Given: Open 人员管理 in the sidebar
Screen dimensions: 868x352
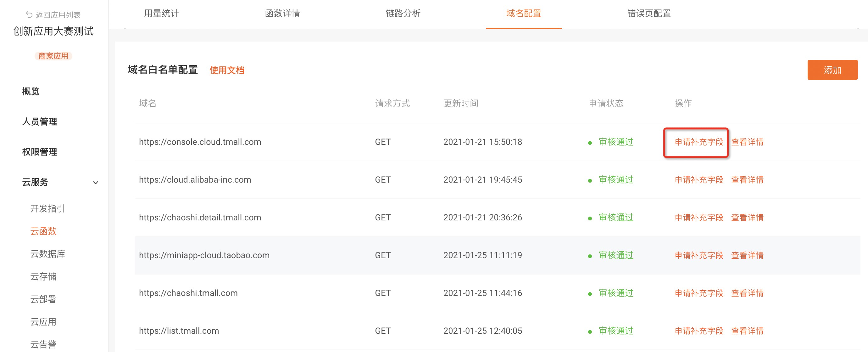Looking at the screenshot, I should pyautogui.click(x=39, y=122).
